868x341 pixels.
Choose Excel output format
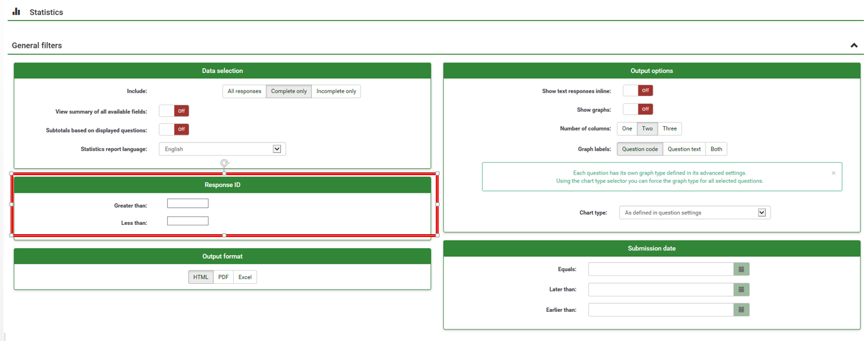pyautogui.click(x=245, y=277)
